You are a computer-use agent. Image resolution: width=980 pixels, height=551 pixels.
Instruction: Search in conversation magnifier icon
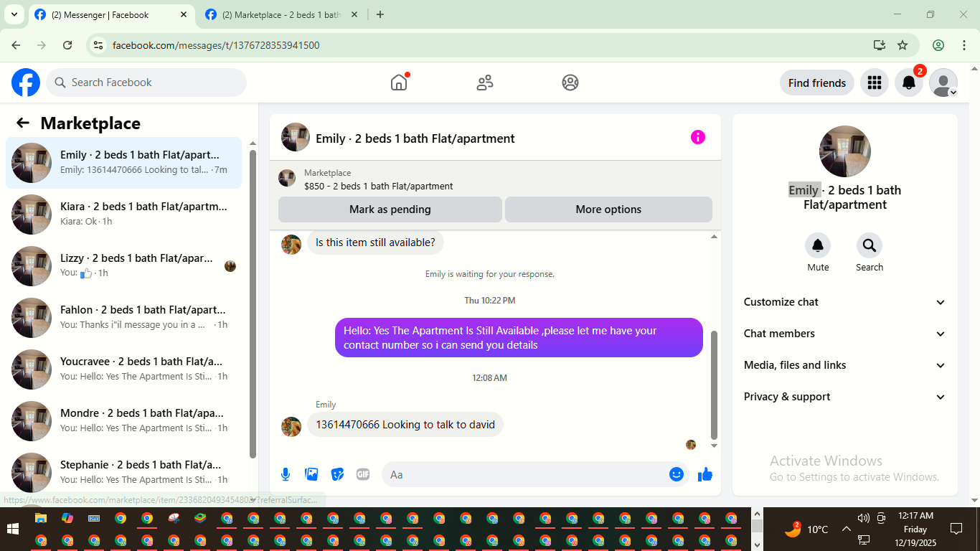point(870,245)
